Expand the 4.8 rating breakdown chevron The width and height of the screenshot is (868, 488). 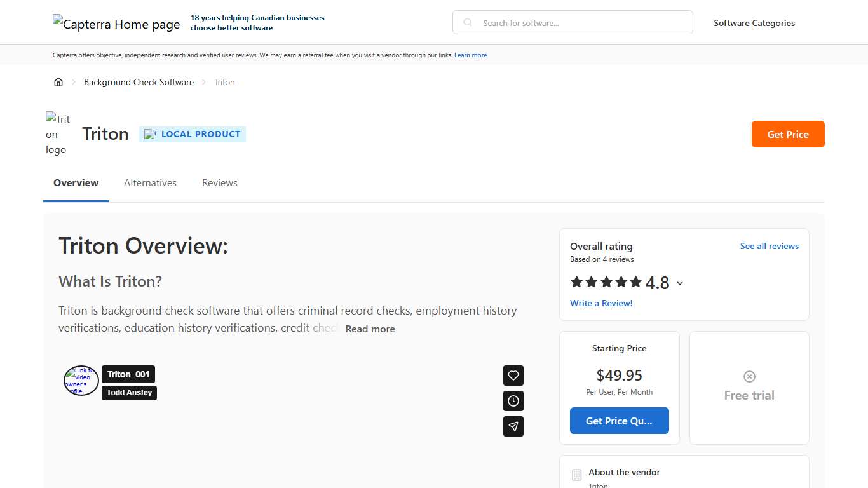680,283
